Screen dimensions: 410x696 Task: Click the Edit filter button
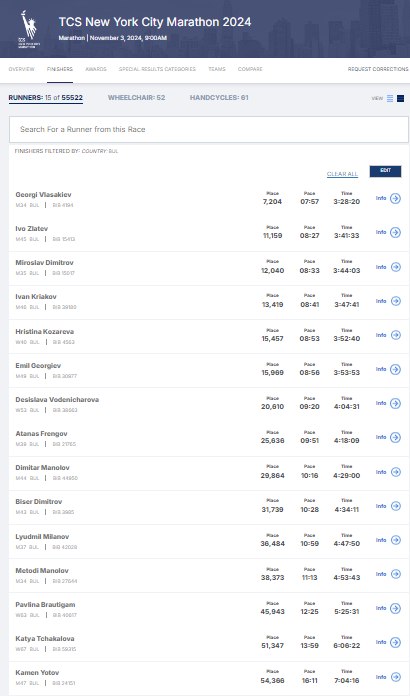pos(385,171)
